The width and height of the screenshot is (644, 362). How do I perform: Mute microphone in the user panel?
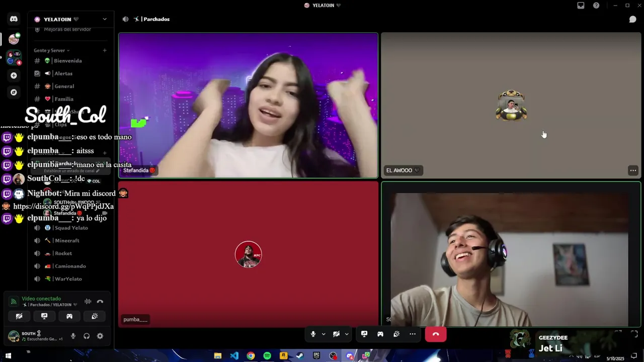pyautogui.click(x=73, y=336)
